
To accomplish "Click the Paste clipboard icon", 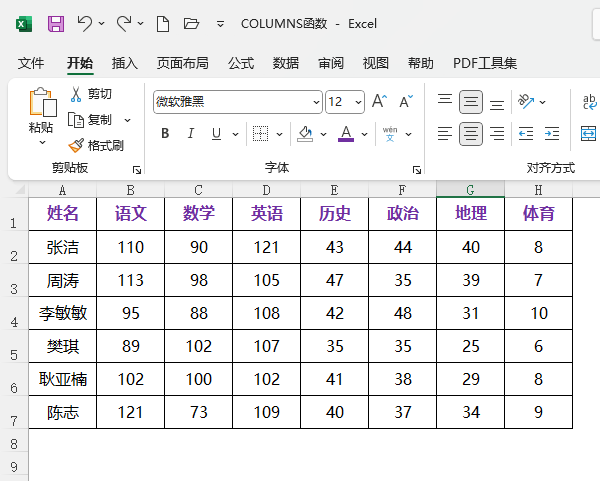I will pyautogui.click(x=42, y=102).
